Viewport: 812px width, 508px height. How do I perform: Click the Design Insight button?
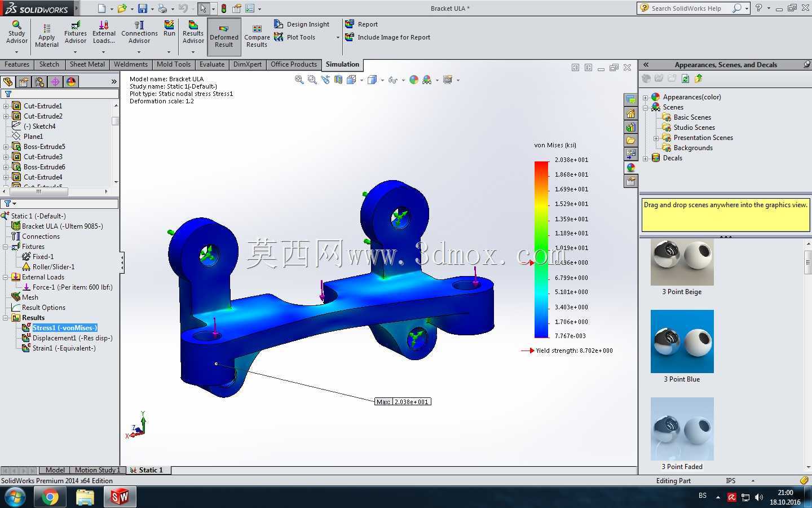[302, 24]
